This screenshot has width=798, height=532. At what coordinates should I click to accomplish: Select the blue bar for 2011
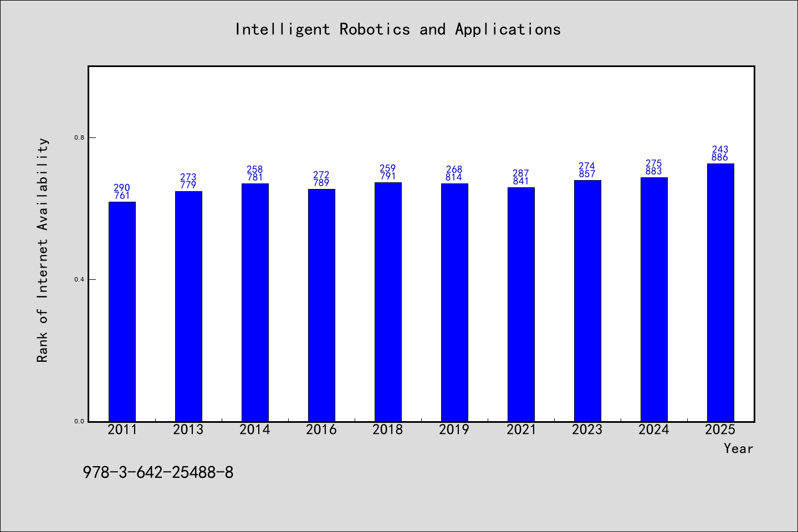122,311
